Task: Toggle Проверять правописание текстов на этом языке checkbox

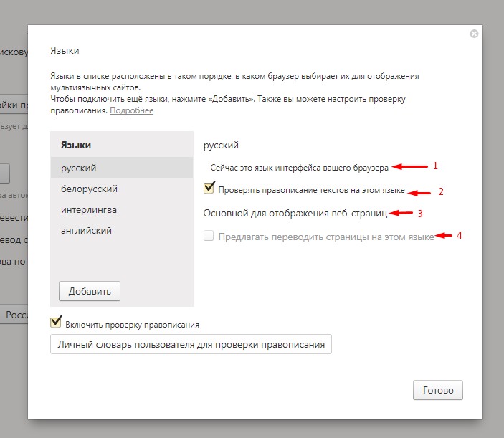Action: pos(209,188)
